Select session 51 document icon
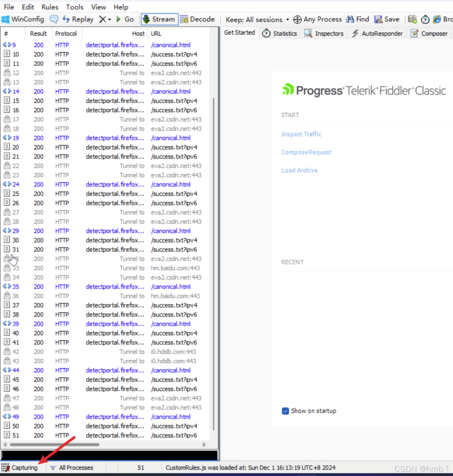Screen dimensions: 453x476 click(7, 435)
